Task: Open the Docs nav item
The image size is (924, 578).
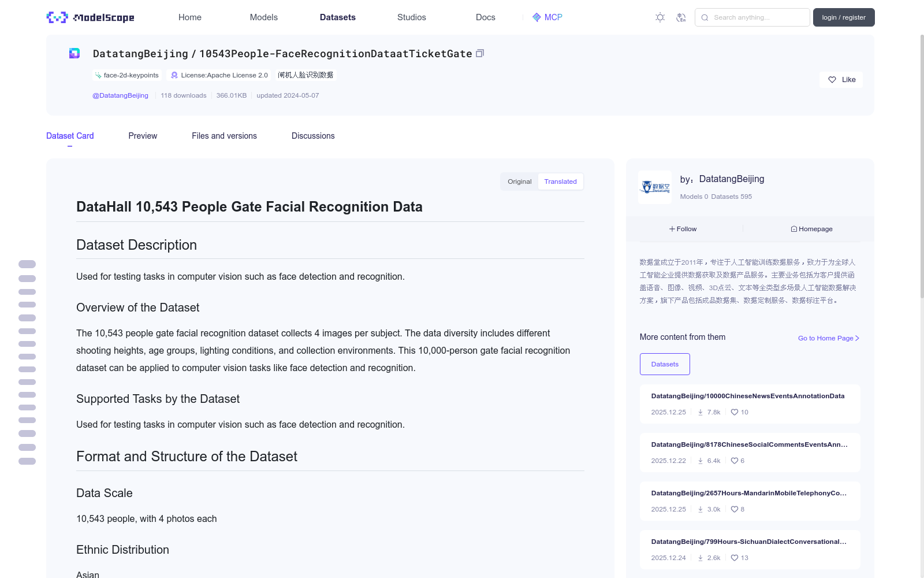Action: tap(486, 17)
